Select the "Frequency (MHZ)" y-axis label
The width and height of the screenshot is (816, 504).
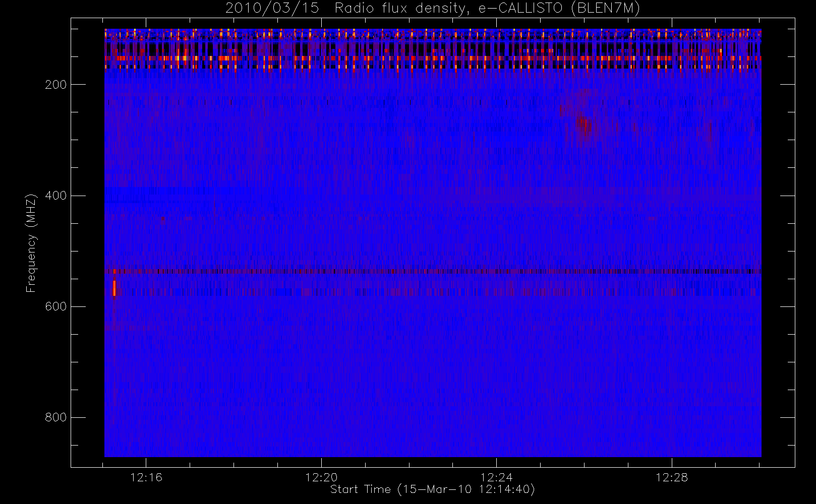[31, 243]
